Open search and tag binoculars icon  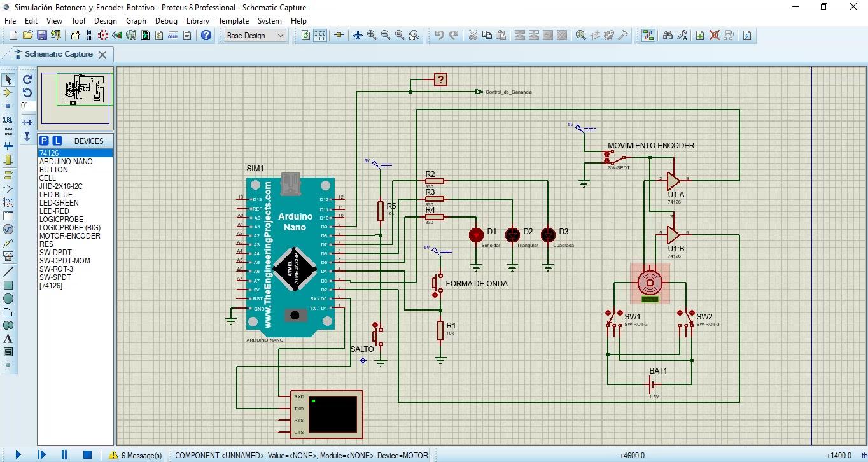click(668, 36)
